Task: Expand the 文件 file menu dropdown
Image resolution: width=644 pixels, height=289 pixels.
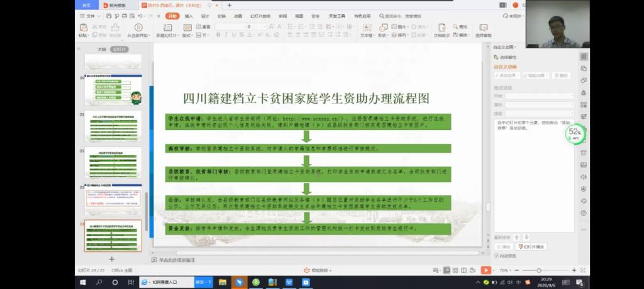Action: pos(92,16)
